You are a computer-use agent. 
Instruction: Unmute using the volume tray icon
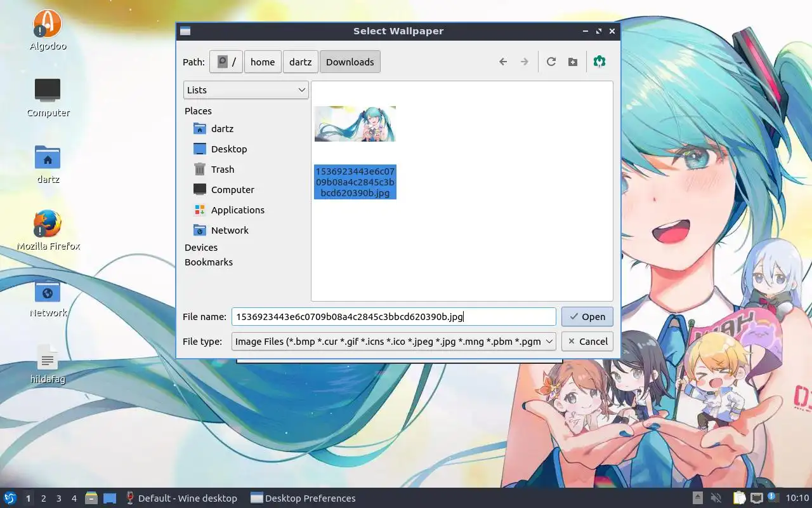tap(716, 498)
